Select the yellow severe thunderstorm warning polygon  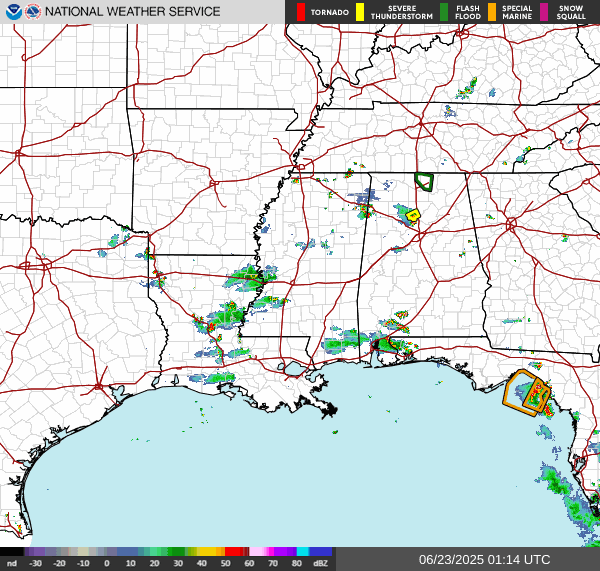pos(413,215)
